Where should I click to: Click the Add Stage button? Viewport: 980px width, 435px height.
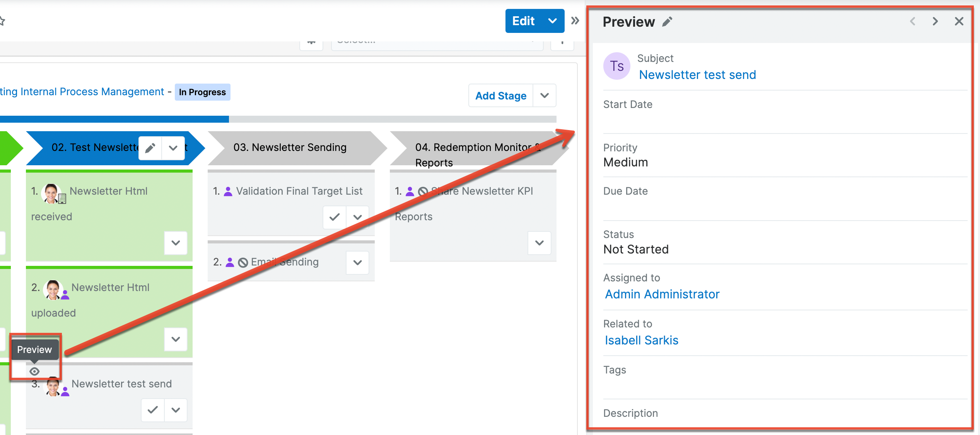pyautogui.click(x=501, y=96)
